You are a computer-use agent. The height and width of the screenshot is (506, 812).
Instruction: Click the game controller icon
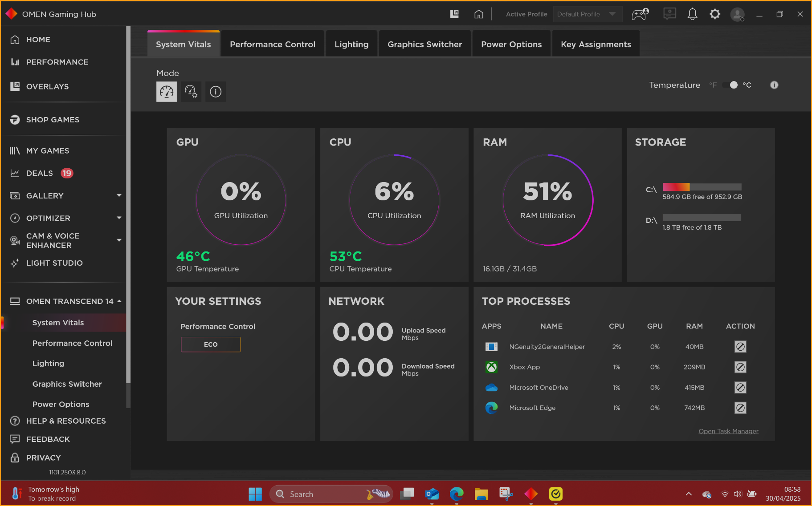pyautogui.click(x=640, y=14)
